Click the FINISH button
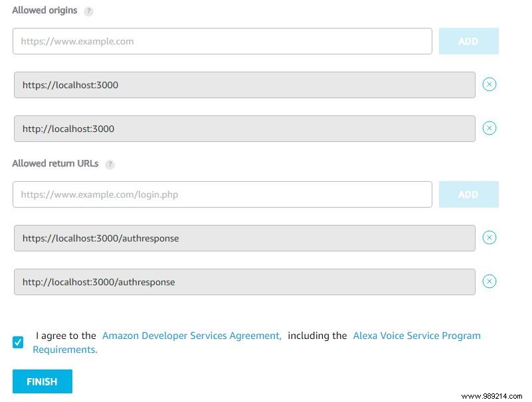532x402 pixels. [x=43, y=381]
